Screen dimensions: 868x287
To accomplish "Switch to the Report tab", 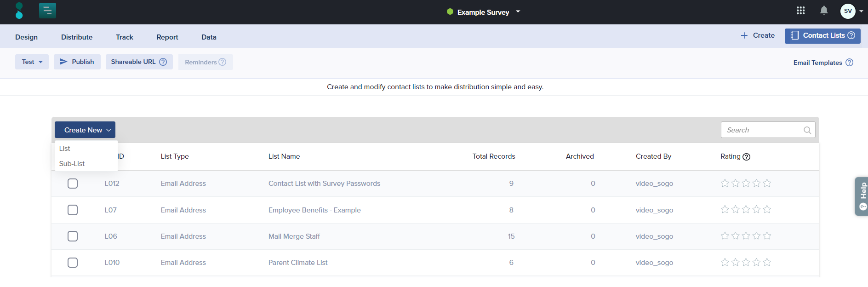I will [167, 37].
